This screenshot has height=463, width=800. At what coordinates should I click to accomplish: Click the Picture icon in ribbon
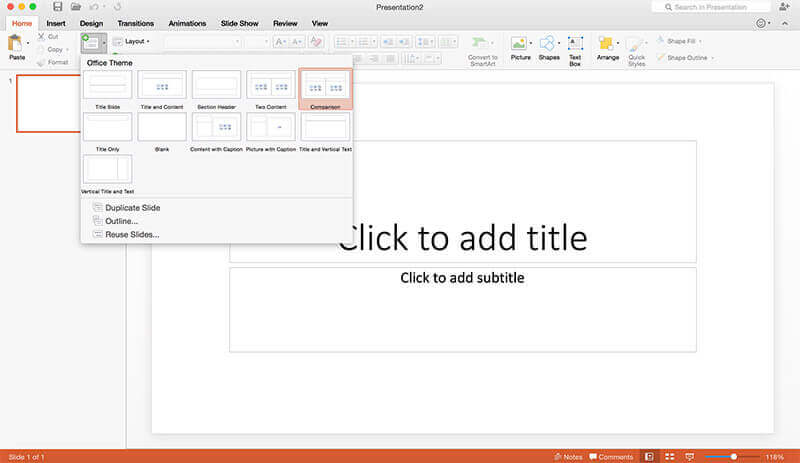(520, 45)
